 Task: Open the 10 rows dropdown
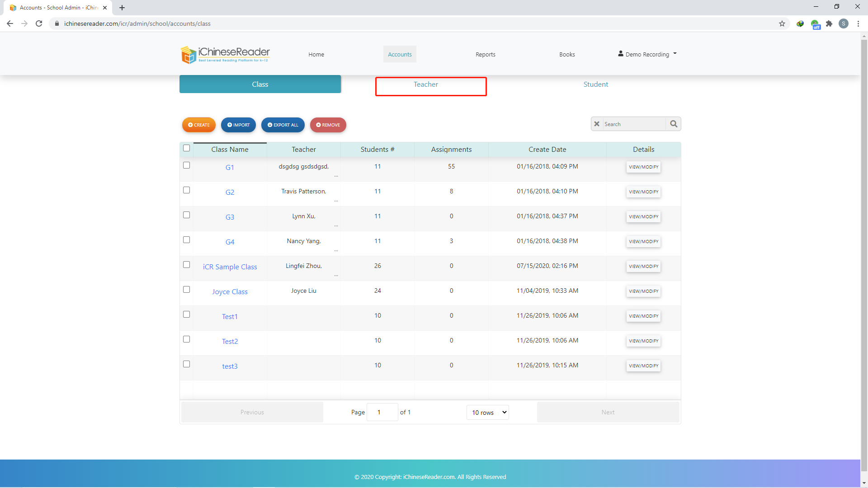tap(487, 412)
